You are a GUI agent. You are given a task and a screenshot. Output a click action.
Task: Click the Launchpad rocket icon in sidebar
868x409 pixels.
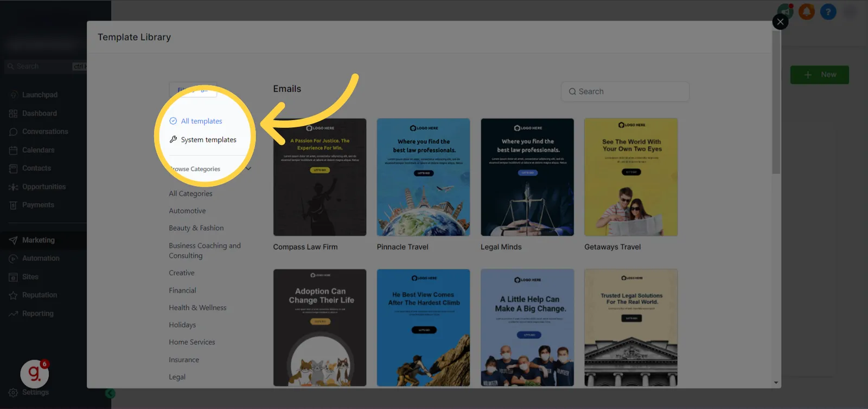[14, 95]
